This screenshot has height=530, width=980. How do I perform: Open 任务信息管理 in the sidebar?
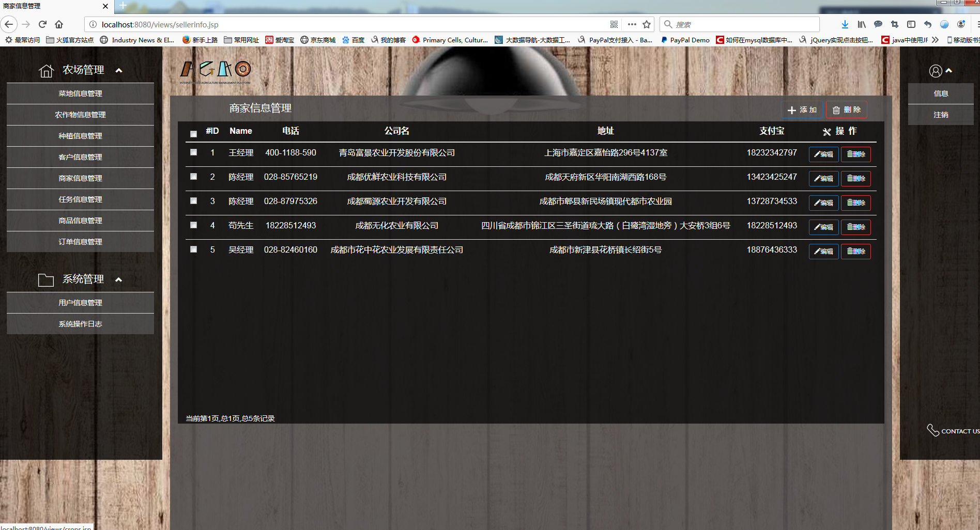(80, 199)
